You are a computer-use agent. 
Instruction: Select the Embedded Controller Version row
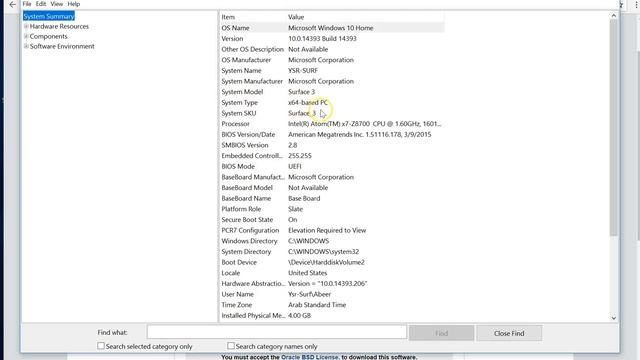332,156
